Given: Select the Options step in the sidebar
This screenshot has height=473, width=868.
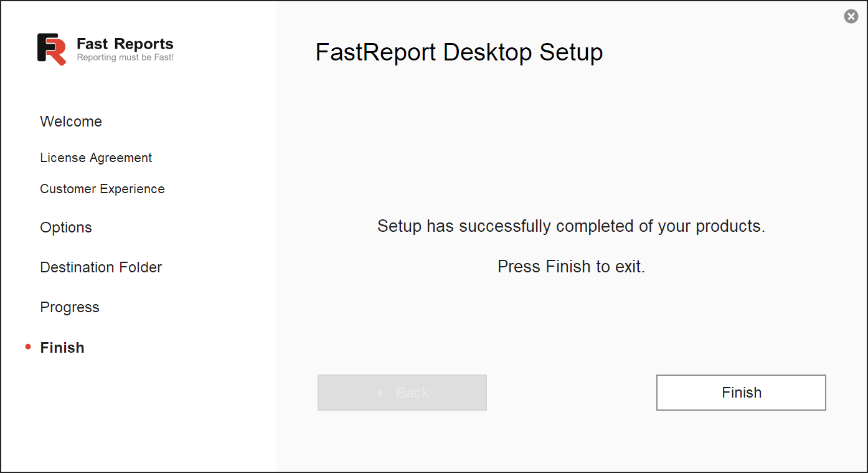Looking at the screenshot, I should [x=66, y=227].
